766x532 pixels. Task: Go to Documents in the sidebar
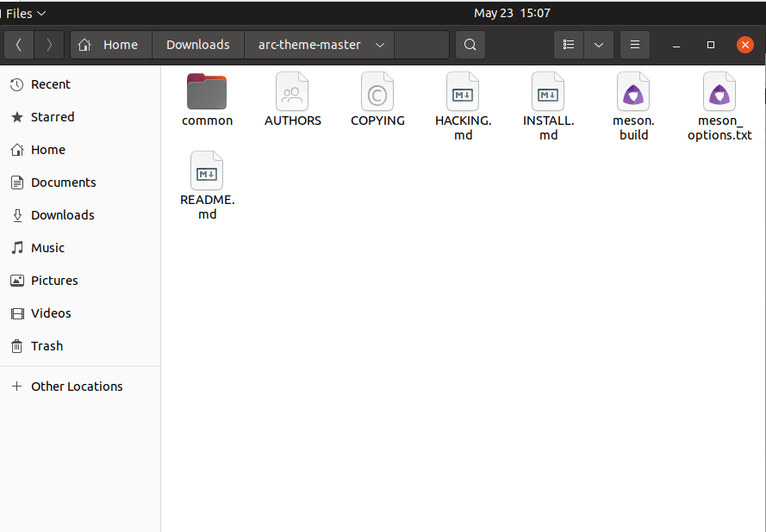81,182
